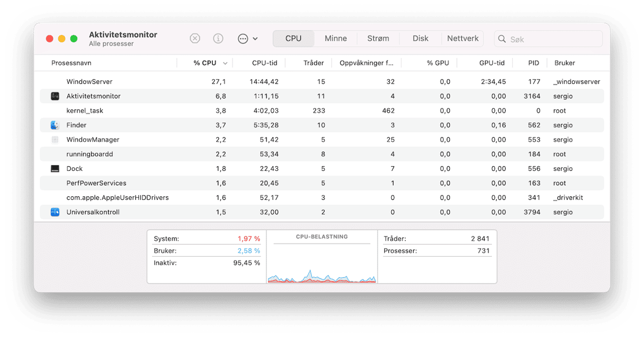The height and width of the screenshot is (337, 644).
Task: Click the Alle prosesser subtitle
Action: click(x=111, y=44)
